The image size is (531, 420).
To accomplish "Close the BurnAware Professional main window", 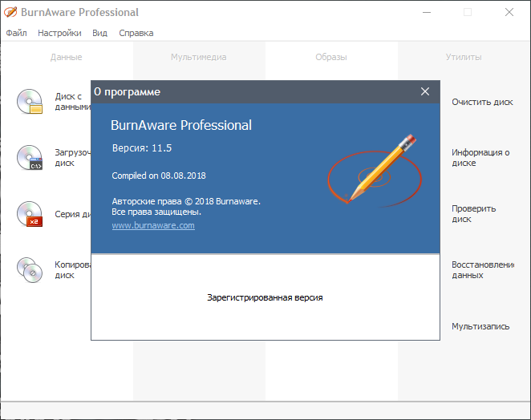I will point(509,12).
